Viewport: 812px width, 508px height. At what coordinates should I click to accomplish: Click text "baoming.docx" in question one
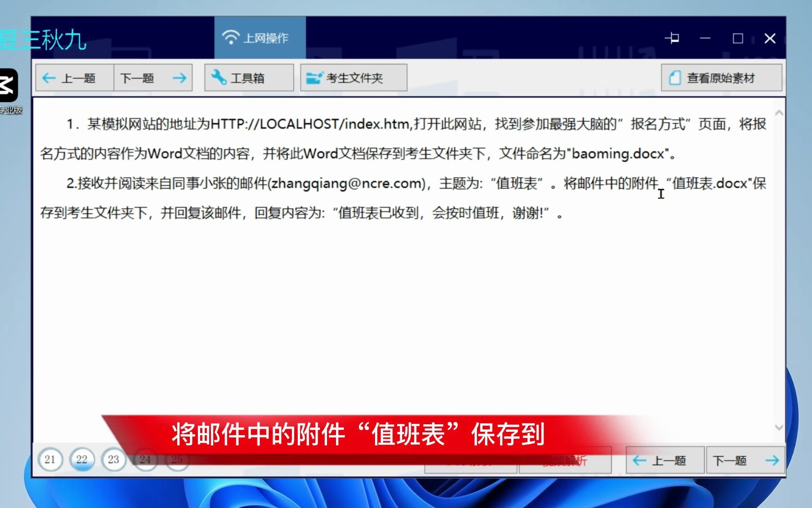point(618,154)
